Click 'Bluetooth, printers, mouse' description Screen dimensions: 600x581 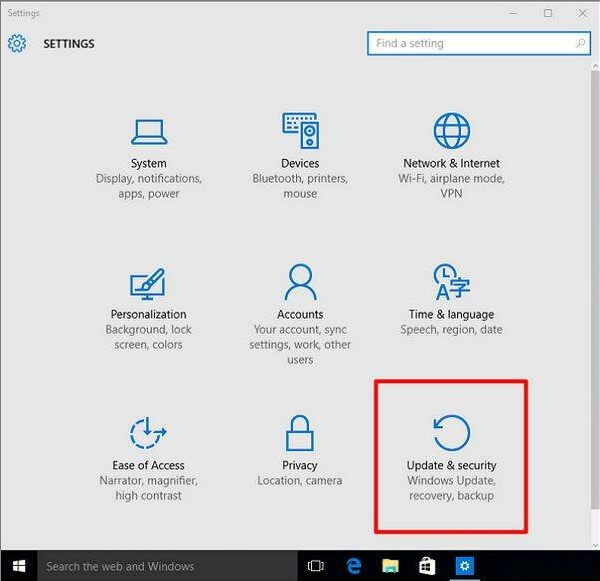click(x=300, y=186)
